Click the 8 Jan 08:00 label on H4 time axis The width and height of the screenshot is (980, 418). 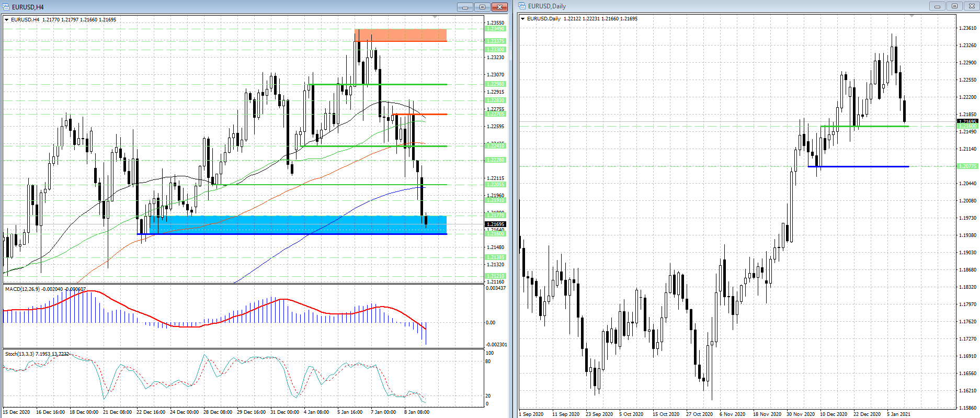(417, 412)
